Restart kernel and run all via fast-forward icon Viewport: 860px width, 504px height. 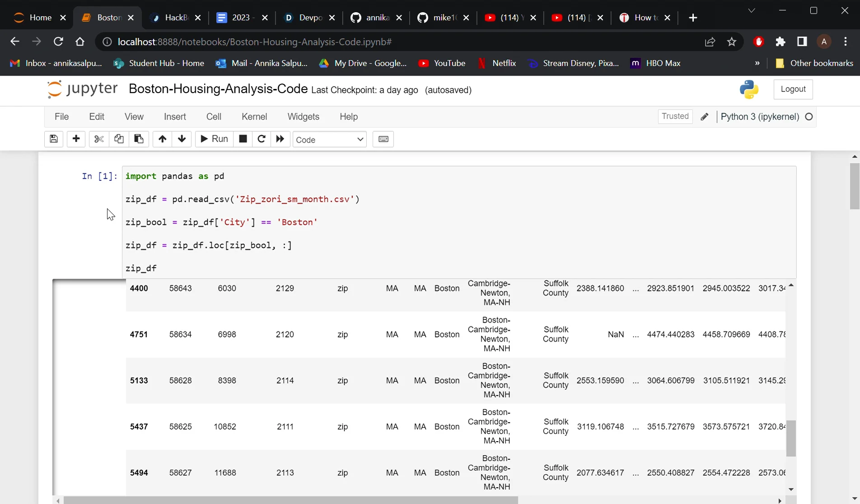pos(280,139)
